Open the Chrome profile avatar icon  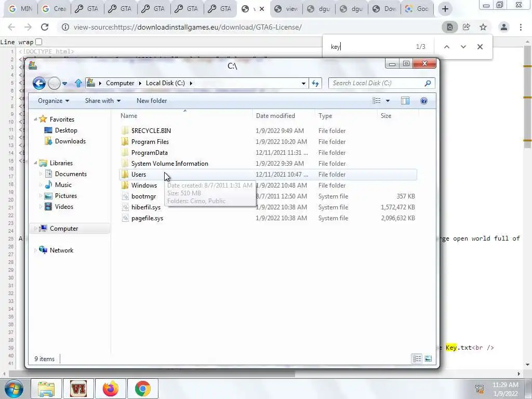click(504, 27)
